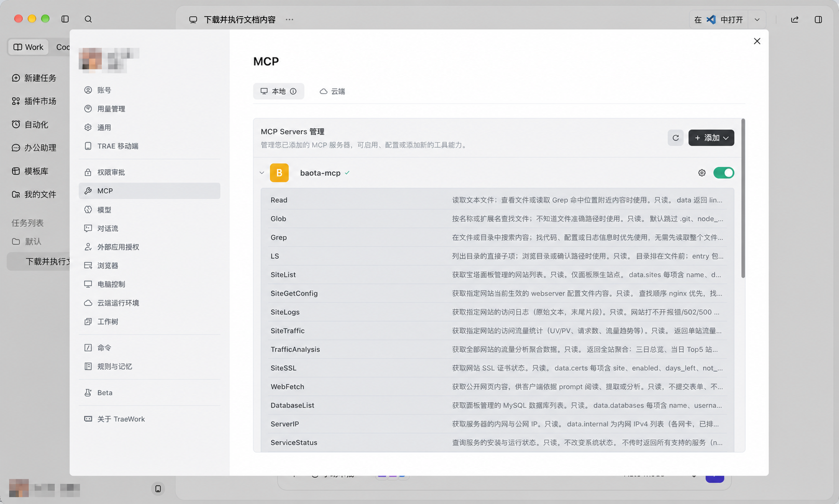Click the 规则与记忆 icon
The height and width of the screenshot is (504, 839).
(x=88, y=366)
